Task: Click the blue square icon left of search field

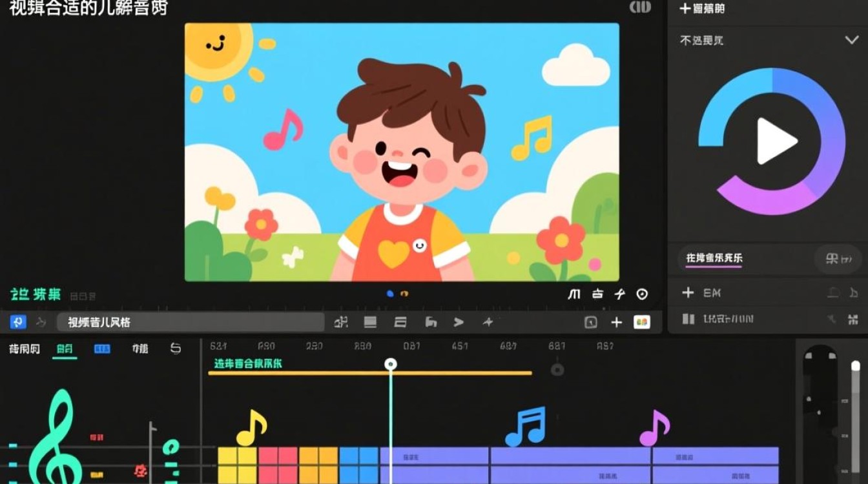Action: pyautogui.click(x=17, y=322)
